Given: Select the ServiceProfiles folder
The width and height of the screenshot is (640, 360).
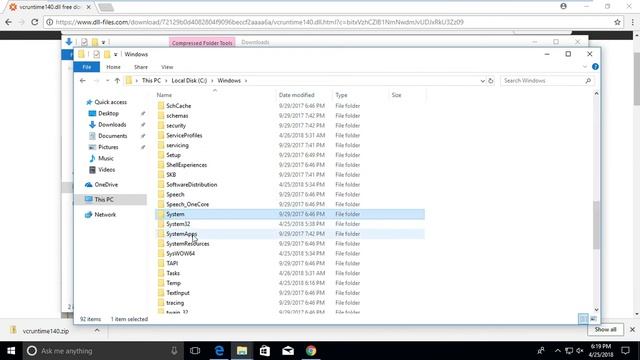Looking at the screenshot, I should pyautogui.click(x=184, y=135).
